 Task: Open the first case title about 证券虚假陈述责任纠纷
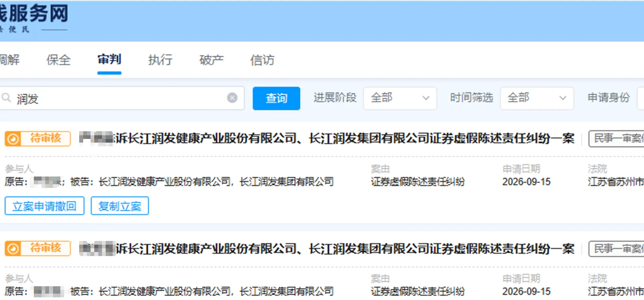point(327,138)
